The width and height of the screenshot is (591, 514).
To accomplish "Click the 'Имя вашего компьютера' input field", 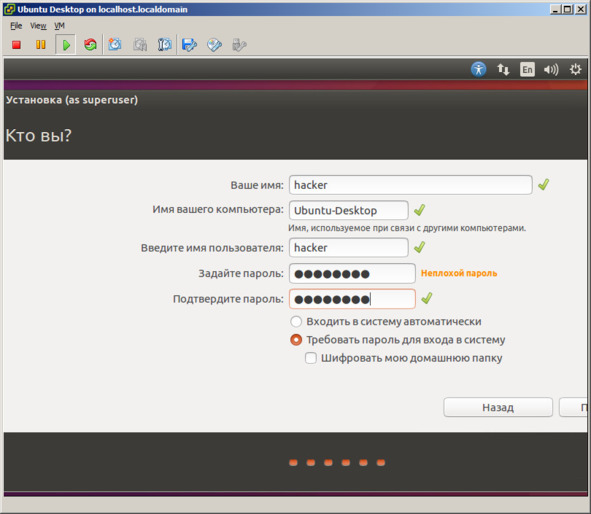I will tap(349, 210).
